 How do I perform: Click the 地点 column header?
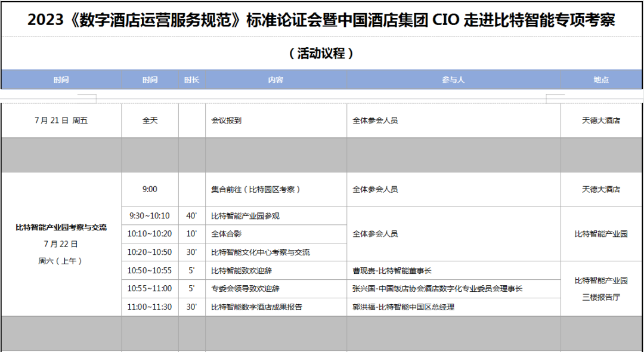[x=601, y=79]
